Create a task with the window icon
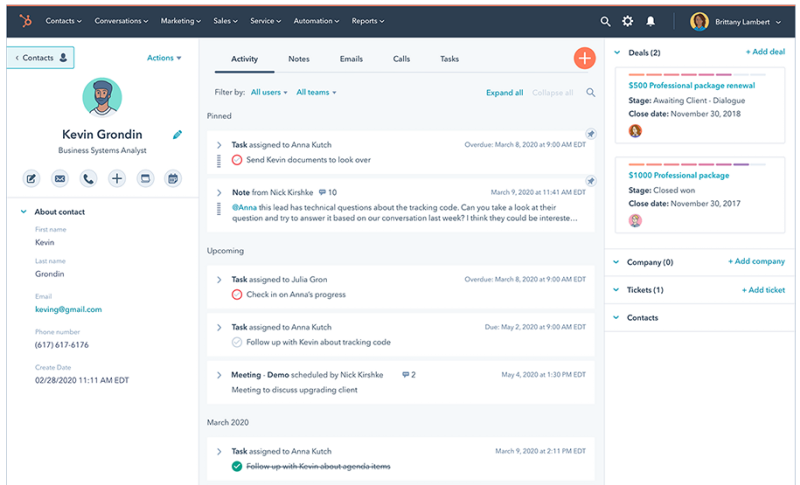 click(145, 178)
